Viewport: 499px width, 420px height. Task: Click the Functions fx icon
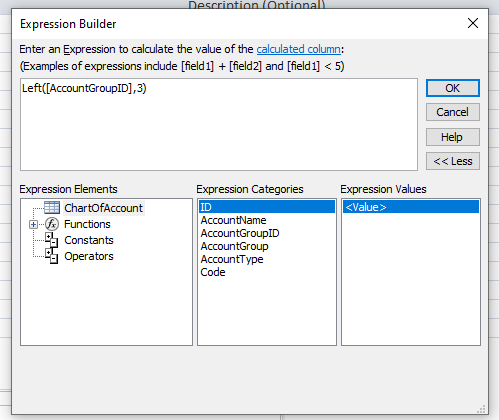point(52,224)
